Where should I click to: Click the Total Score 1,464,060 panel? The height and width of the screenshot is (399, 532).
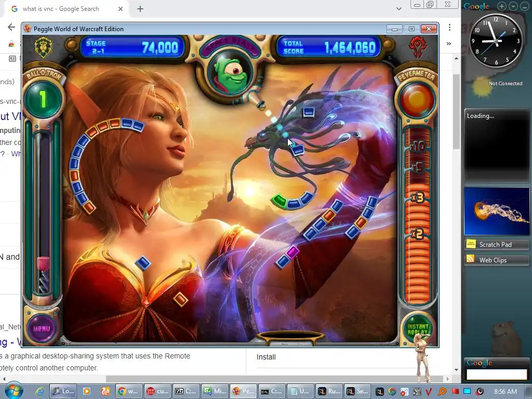coord(329,47)
